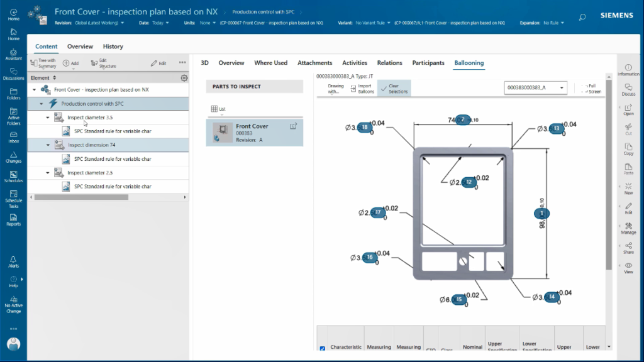Open Alerts bell icon
644x362 pixels.
tap(14, 262)
